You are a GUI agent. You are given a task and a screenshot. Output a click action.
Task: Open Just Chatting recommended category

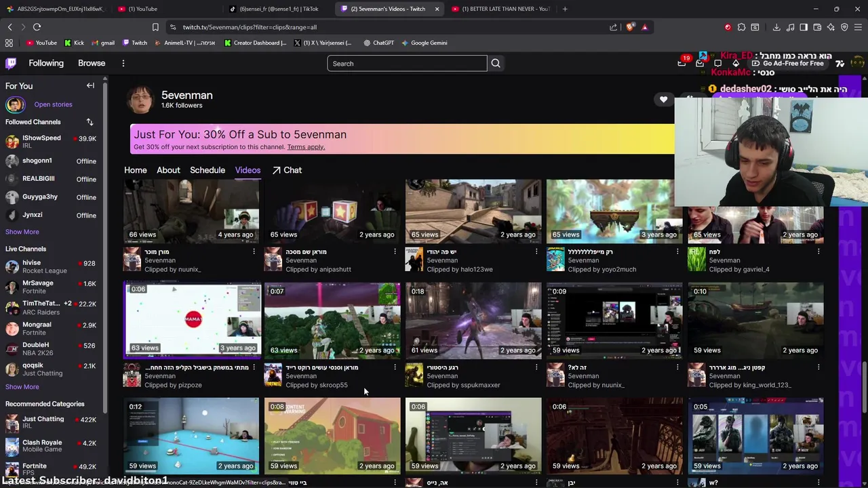(x=51, y=423)
